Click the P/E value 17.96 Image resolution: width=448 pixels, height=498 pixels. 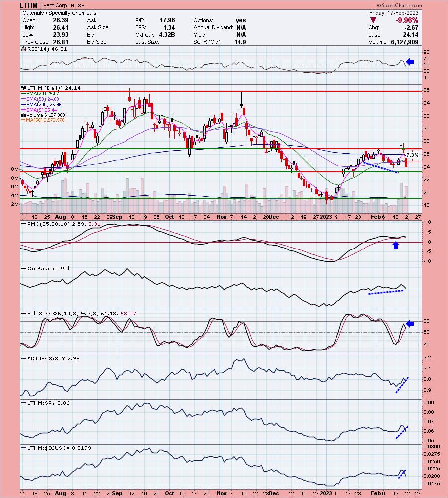tap(167, 20)
